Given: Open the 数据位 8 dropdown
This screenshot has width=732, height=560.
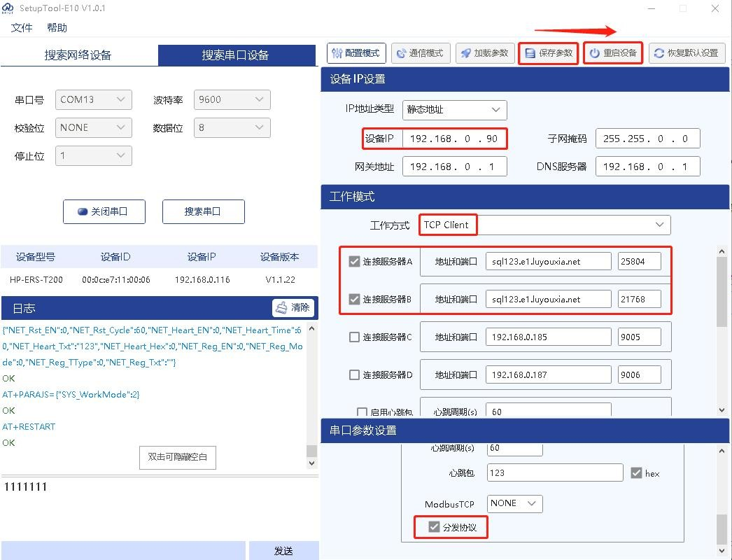Looking at the screenshot, I should (232, 127).
